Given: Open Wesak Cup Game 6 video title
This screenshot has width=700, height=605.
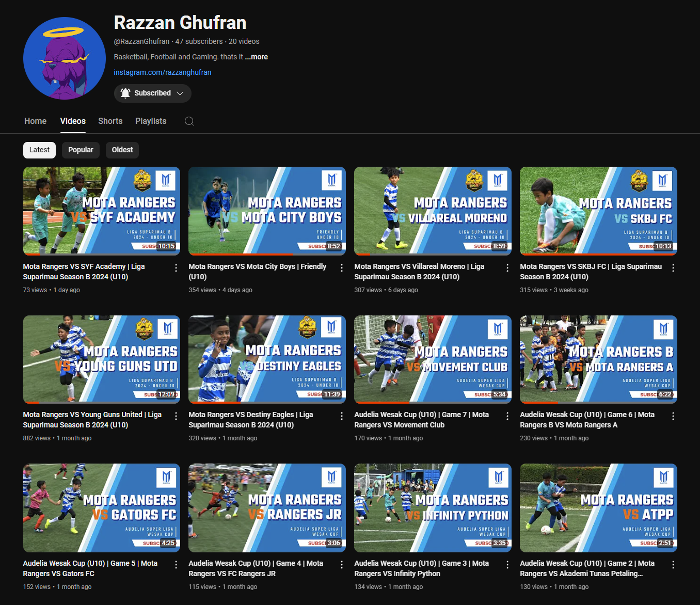Looking at the screenshot, I should point(587,420).
